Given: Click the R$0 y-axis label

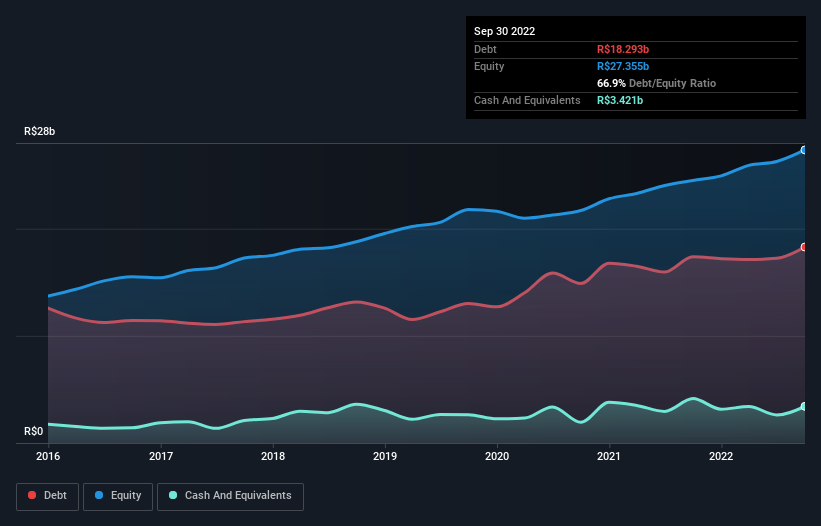Looking at the screenshot, I should coord(34,431).
